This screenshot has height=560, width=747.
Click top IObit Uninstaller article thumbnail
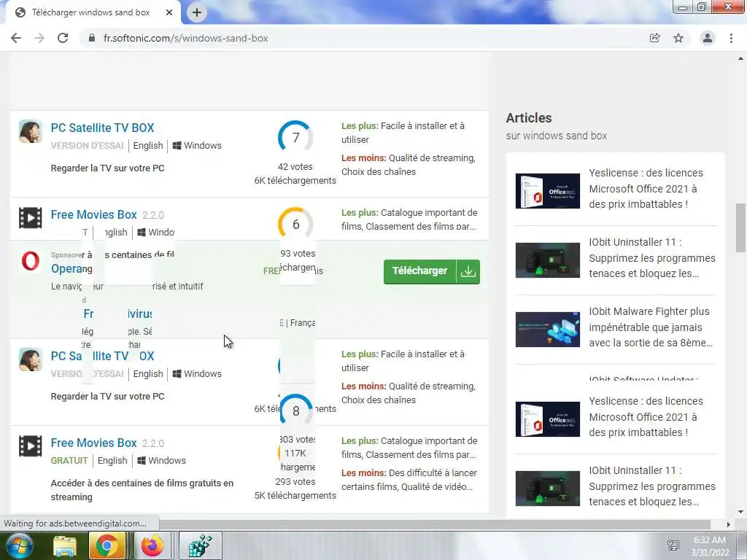click(x=548, y=260)
